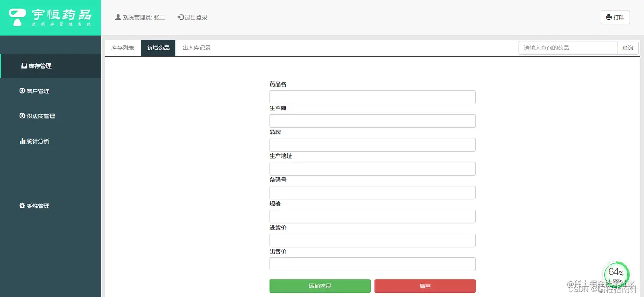Focus the 品牌 input field
Viewport: 644px width, 297px height.
click(373, 145)
